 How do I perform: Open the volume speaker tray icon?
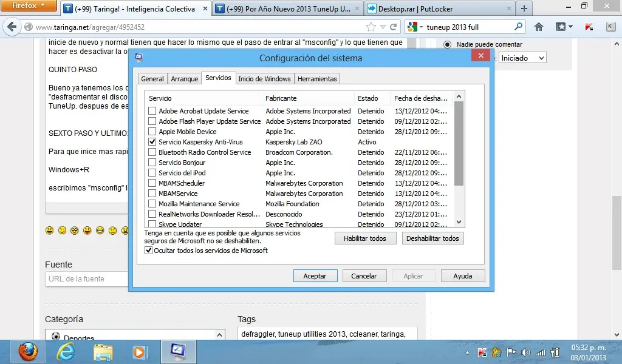tap(525, 352)
